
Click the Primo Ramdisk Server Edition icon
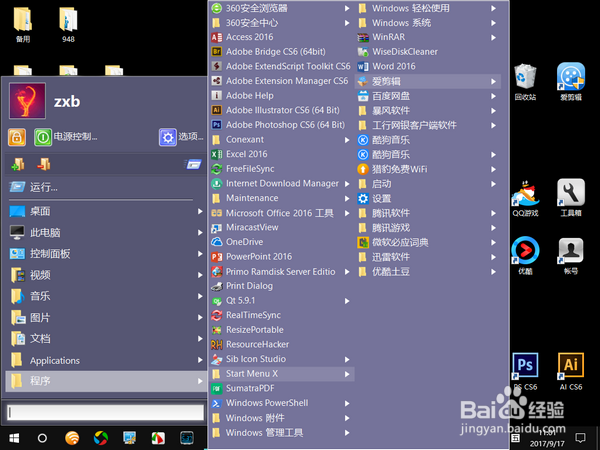pyautogui.click(x=217, y=272)
